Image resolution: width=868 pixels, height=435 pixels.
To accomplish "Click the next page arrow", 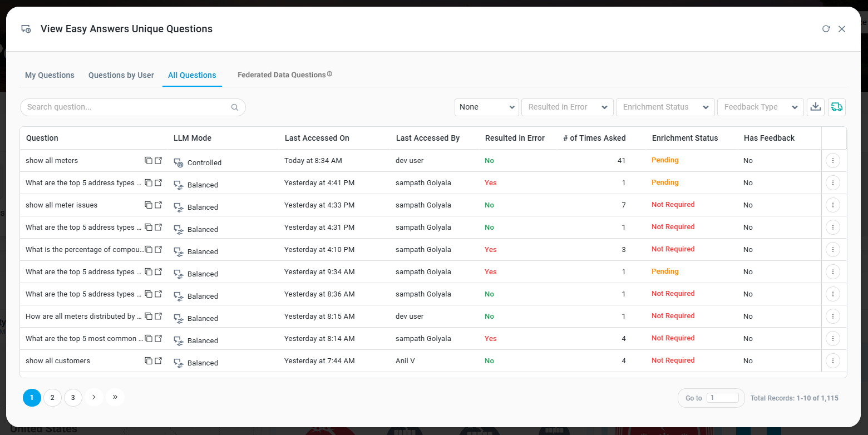I will click(x=94, y=397).
